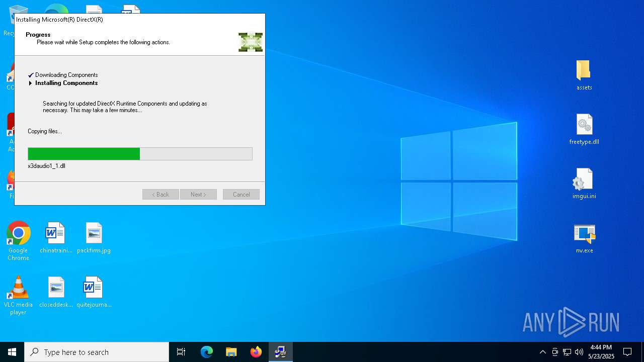Open the notification center icon
Image resolution: width=644 pixels, height=362 pixels.
[x=627, y=352]
